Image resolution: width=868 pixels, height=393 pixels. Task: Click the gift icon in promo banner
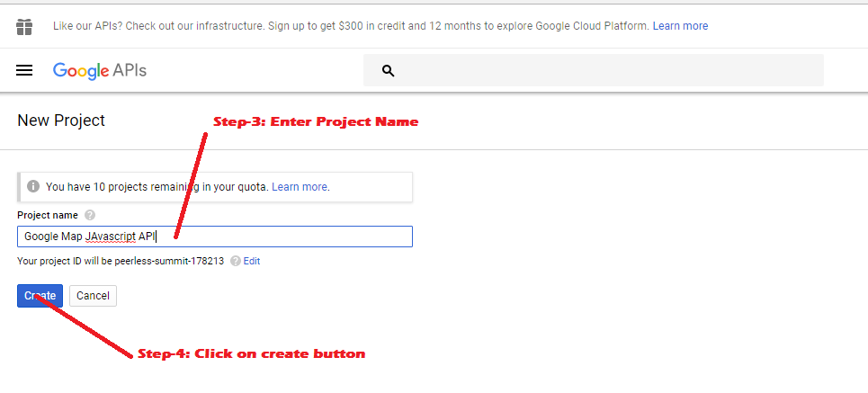[24, 26]
